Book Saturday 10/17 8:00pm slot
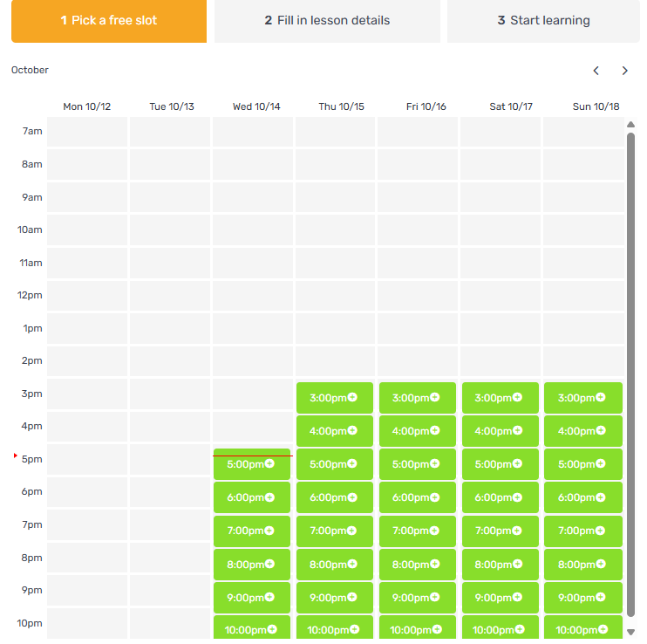647x644 pixels. click(501, 565)
